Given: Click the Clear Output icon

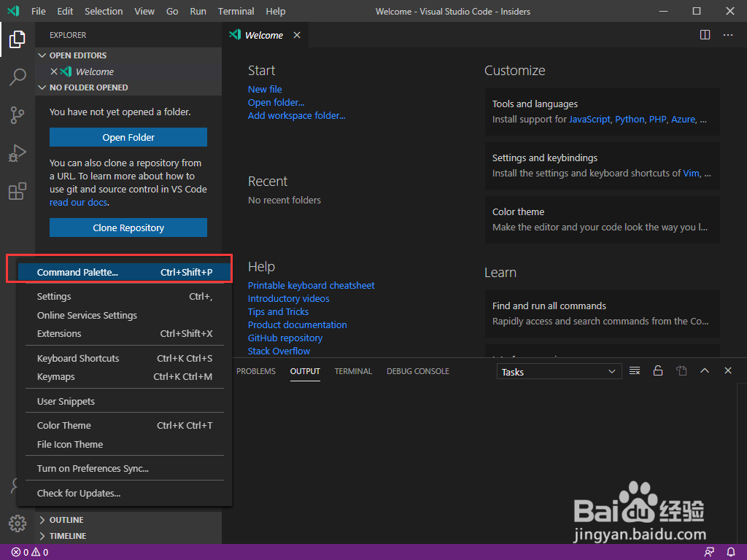Looking at the screenshot, I should 635,370.
